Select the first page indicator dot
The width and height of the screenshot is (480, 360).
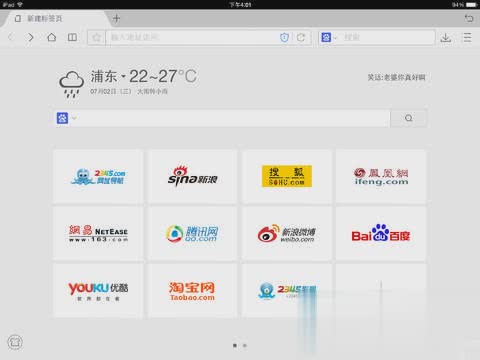click(235, 345)
